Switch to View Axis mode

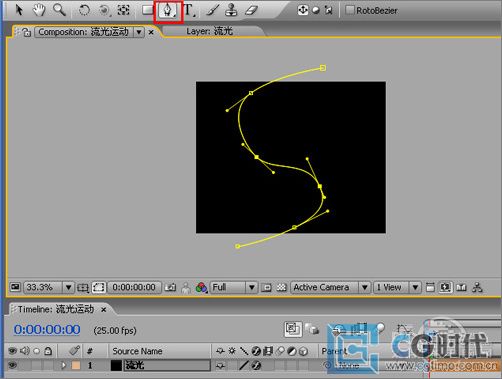point(328,10)
